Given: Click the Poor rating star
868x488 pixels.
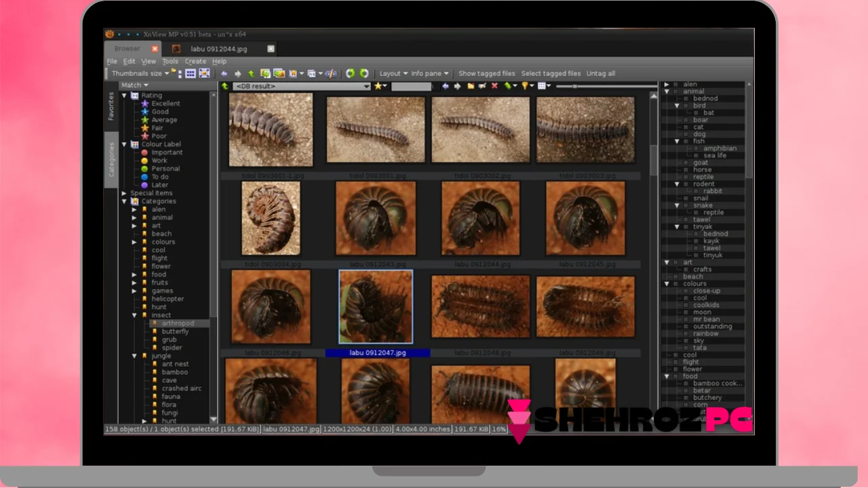Looking at the screenshot, I should [144, 136].
